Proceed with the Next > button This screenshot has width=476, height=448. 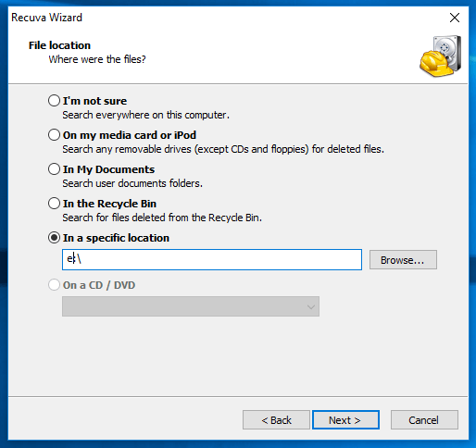345,420
